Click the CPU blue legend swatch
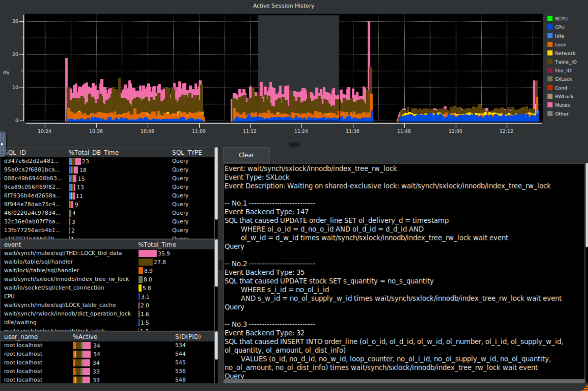 pyautogui.click(x=550, y=27)
